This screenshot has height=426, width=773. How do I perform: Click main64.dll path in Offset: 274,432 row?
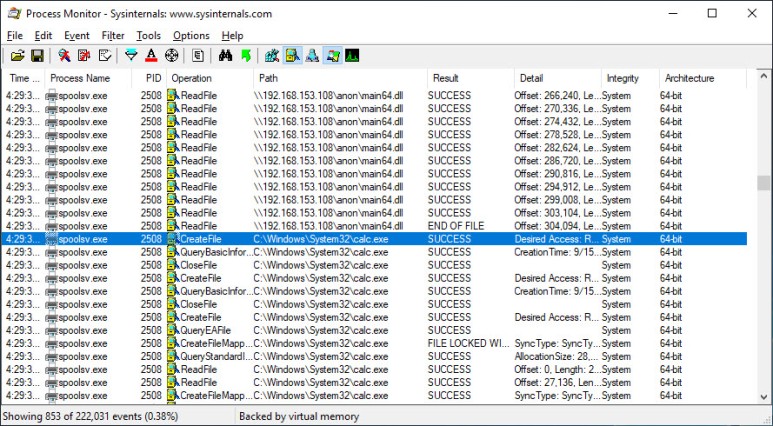(328, 122)
